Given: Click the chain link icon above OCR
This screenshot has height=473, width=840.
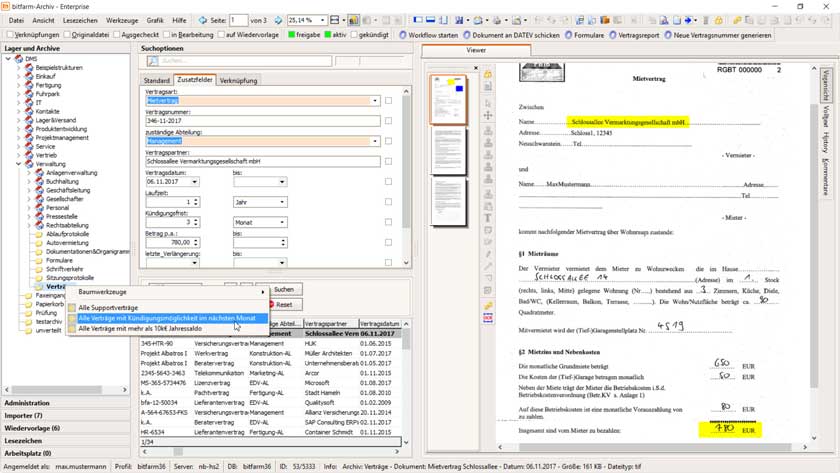Looking at the screenshot, I should coord(488,306).
